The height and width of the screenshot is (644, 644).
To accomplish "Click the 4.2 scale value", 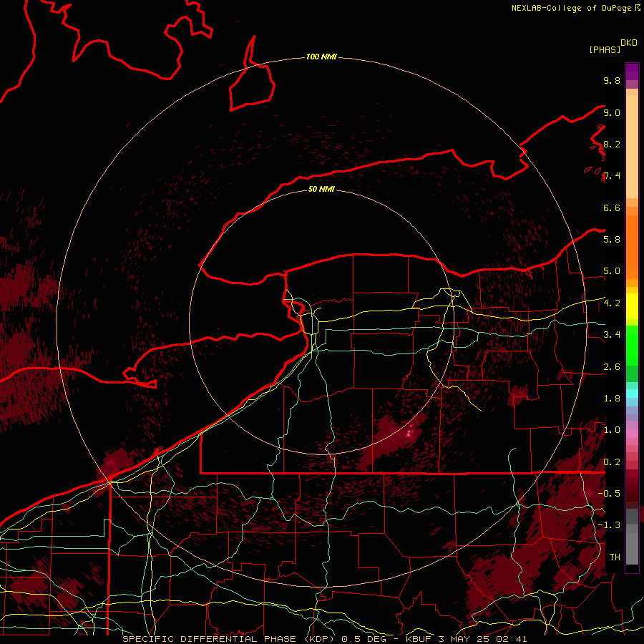I will [x=612, y=303].
